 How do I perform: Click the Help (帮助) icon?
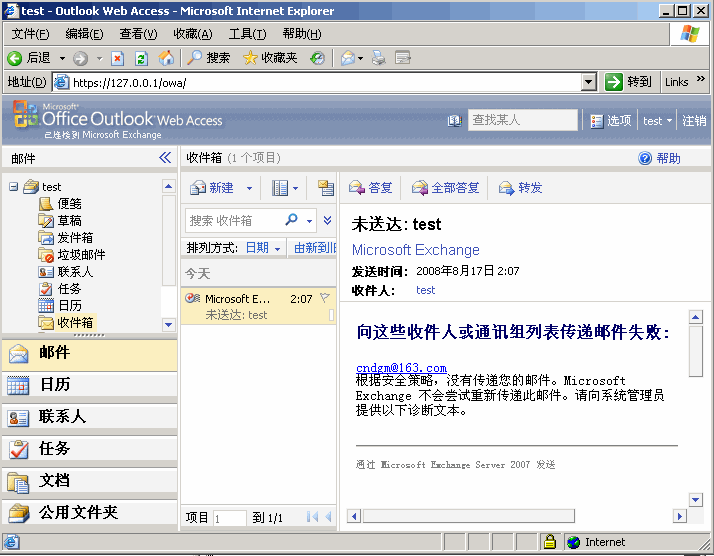tap(645, 158)
